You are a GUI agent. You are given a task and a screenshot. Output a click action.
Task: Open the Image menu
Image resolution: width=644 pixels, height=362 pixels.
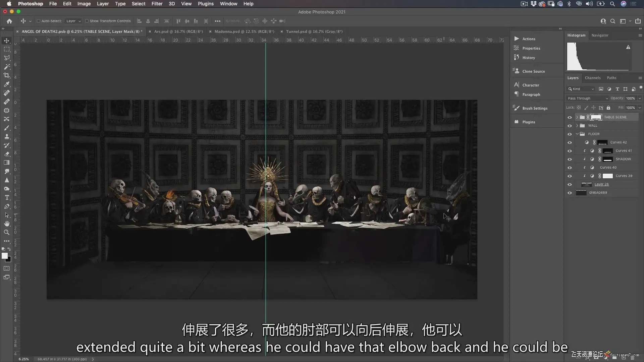pos(84,4)
